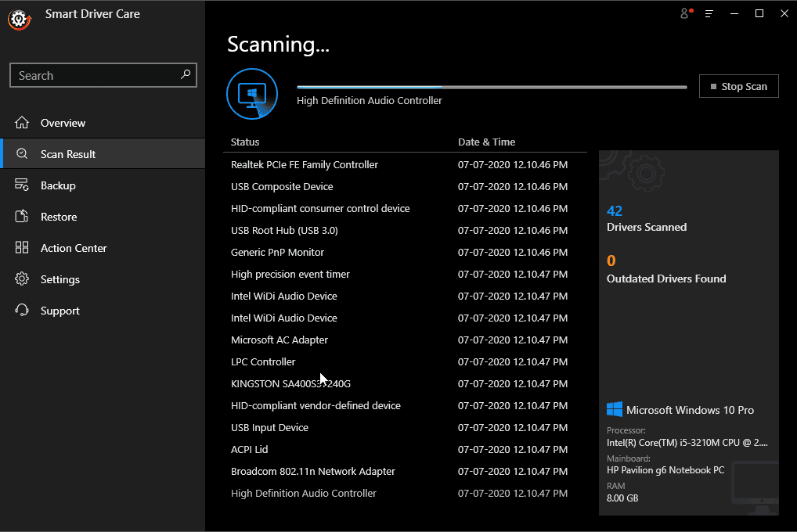
Task: Click the Restore icon in sidebar
Action: point(22,217)
